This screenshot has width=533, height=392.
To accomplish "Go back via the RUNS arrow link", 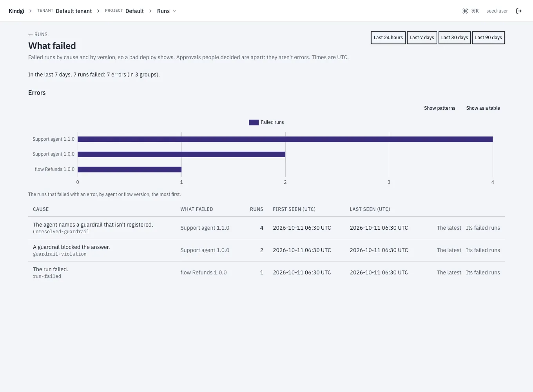I will click(x=38, y=34).
